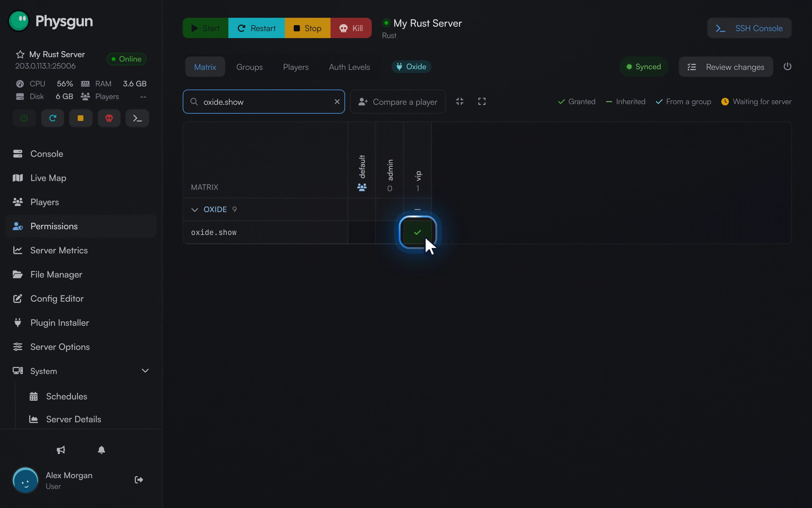
Task: Click the green Start server button
Action: tap(205, 28)
